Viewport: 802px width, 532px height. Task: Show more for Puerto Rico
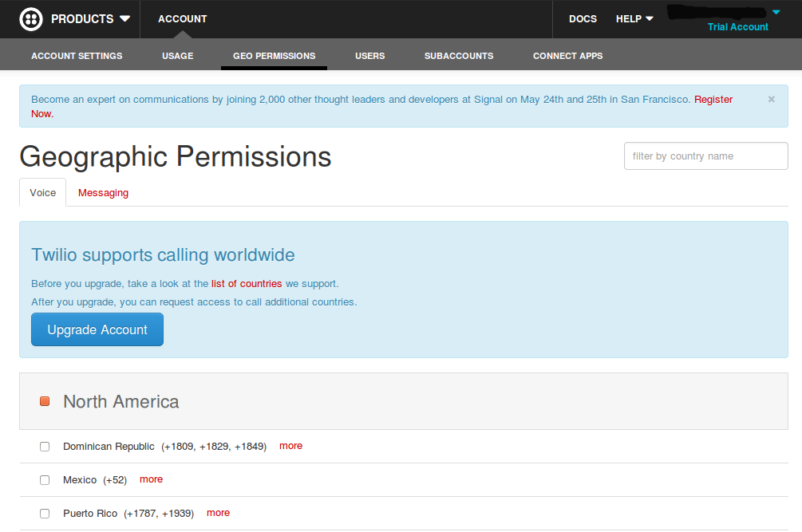[218, 513]
